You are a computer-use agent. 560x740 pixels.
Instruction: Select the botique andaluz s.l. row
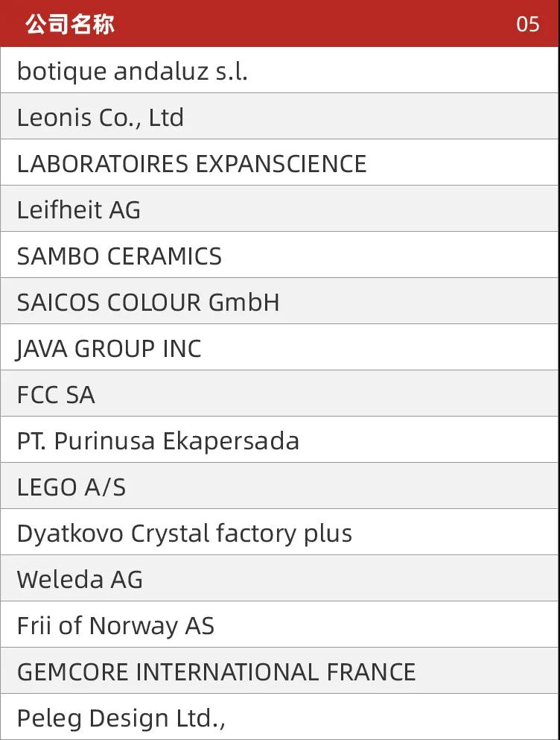point(280,70)
